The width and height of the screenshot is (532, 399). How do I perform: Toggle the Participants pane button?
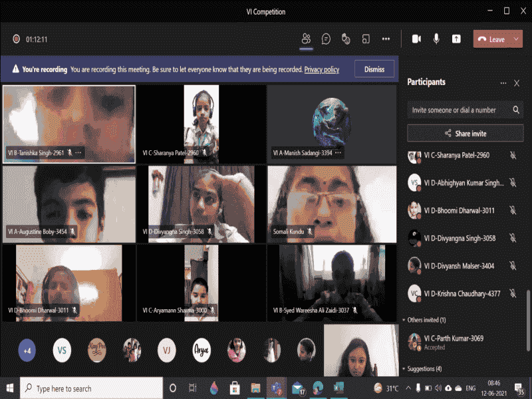(306, 39)
